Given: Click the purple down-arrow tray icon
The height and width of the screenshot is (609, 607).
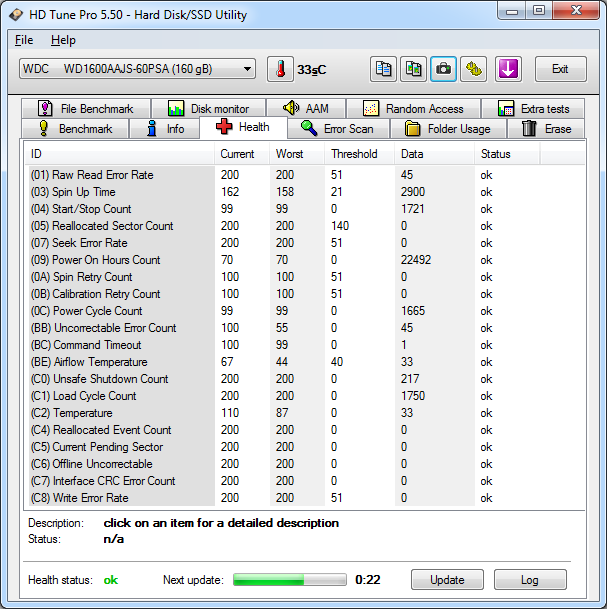Looking at the screenshot, I should (x=508, y=70).
